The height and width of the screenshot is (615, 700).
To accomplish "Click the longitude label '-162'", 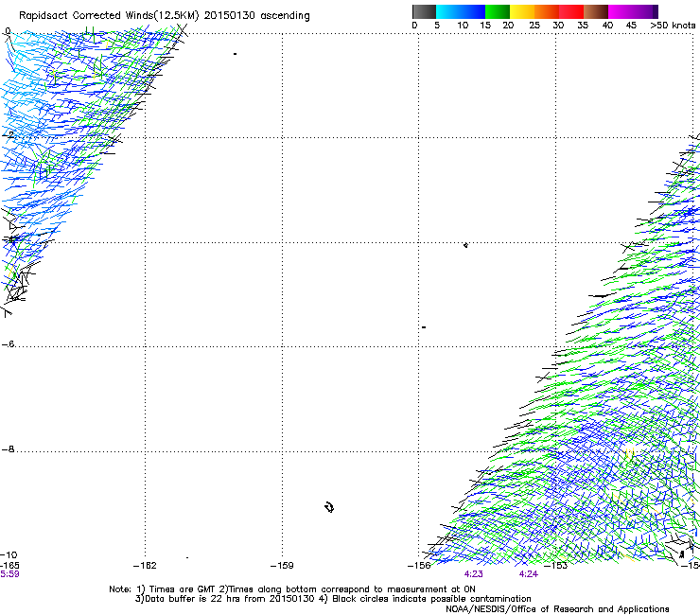I will 145,566.
